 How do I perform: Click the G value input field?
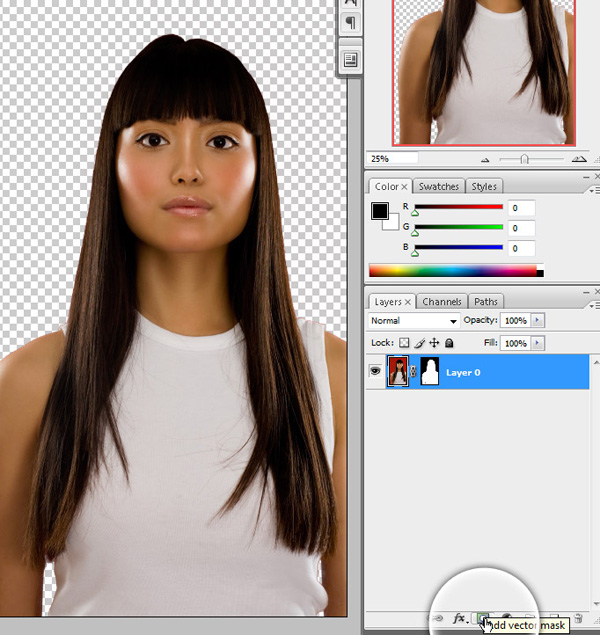(521, 228)
